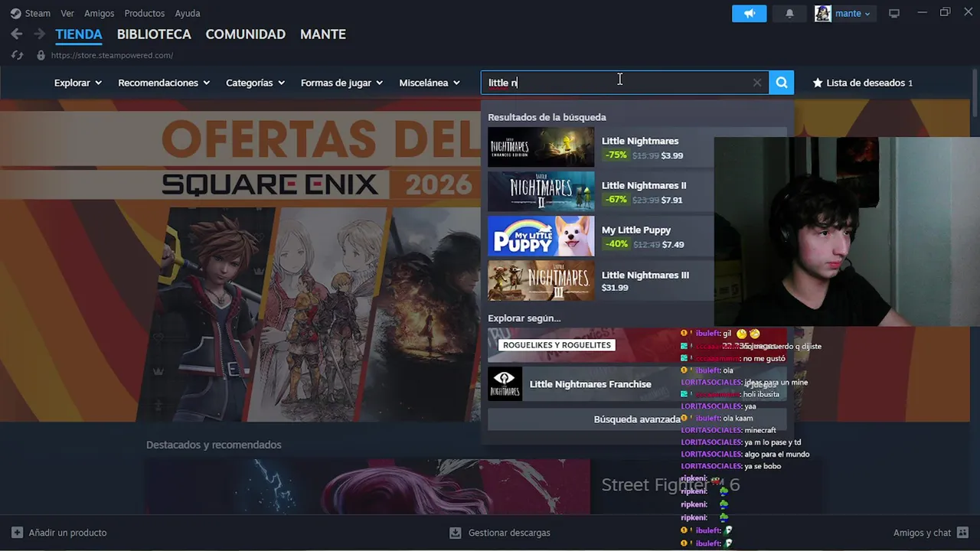Open the Little Nightmares Franchise logo
This screenshot has width=980, height=551.
point(505,384)
